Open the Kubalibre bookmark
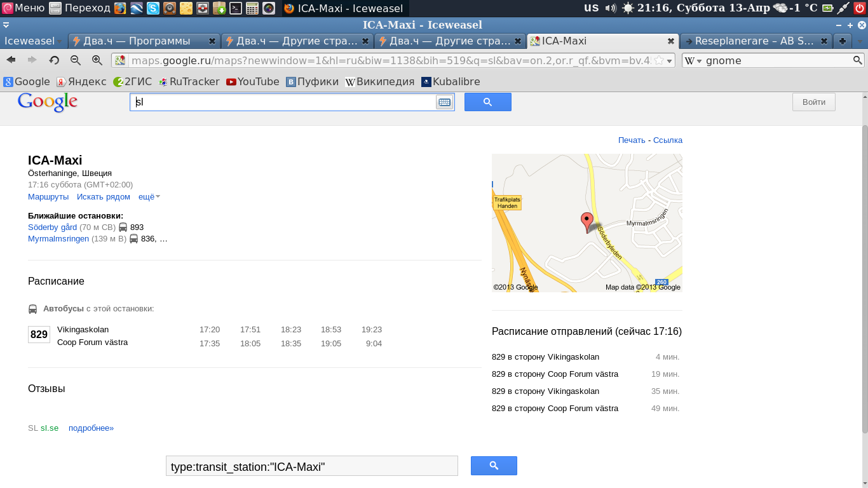 (451, 81)
